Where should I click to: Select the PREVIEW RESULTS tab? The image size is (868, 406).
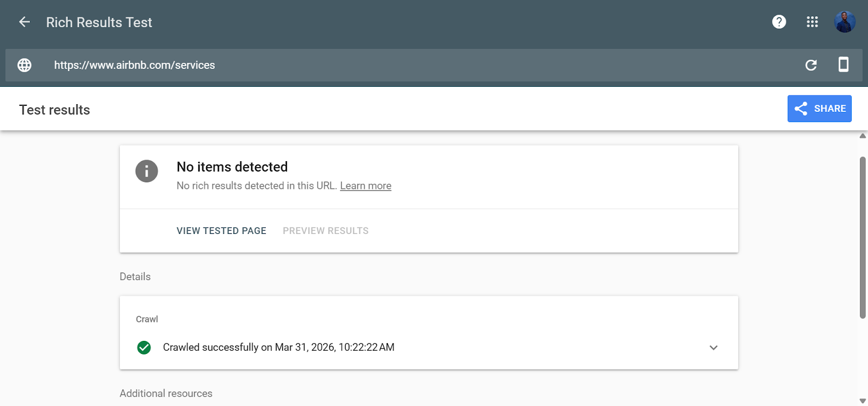coord(325,230)
